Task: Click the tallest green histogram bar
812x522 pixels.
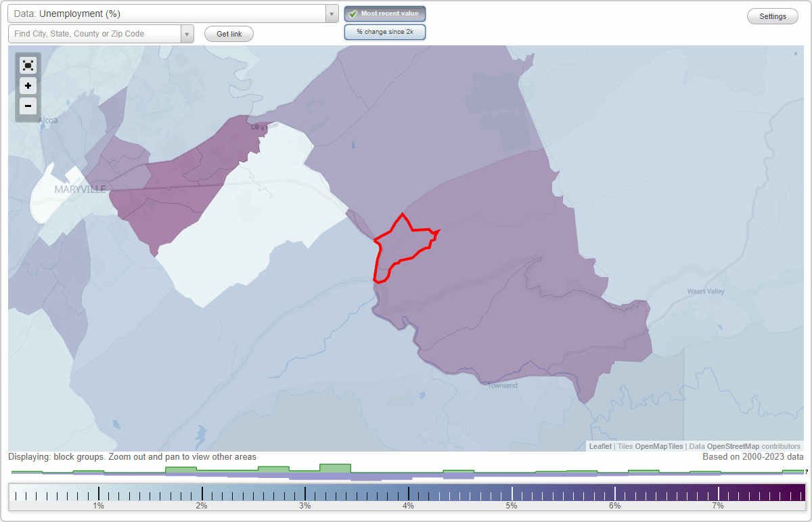Action: (335, 468)
